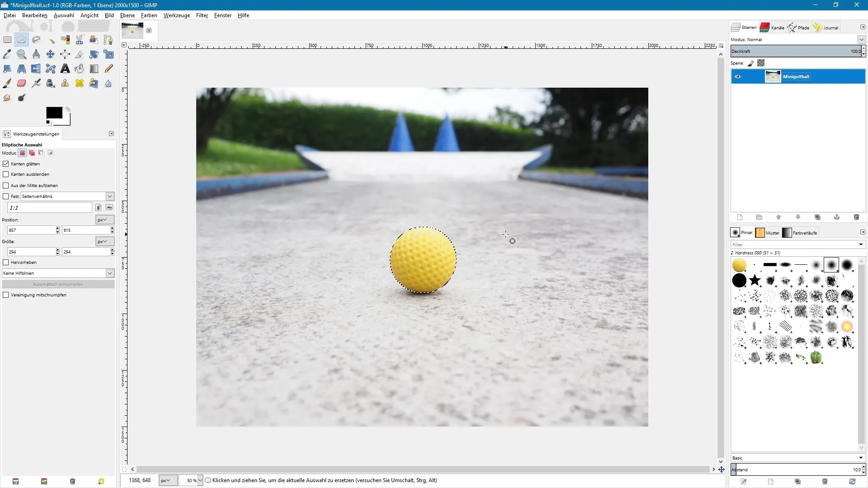Select the pink Eraser tool

pyautogui.click(x=22, y=83)
